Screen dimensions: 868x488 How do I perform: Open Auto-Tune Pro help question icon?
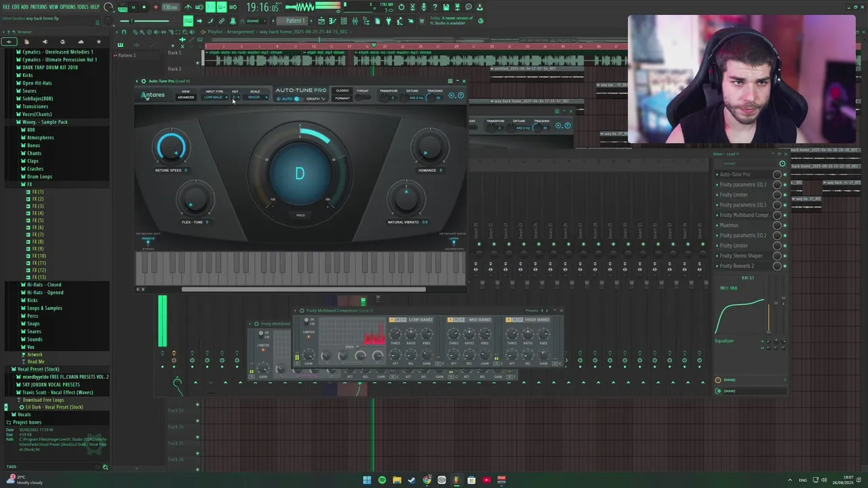tap(460, 96)
